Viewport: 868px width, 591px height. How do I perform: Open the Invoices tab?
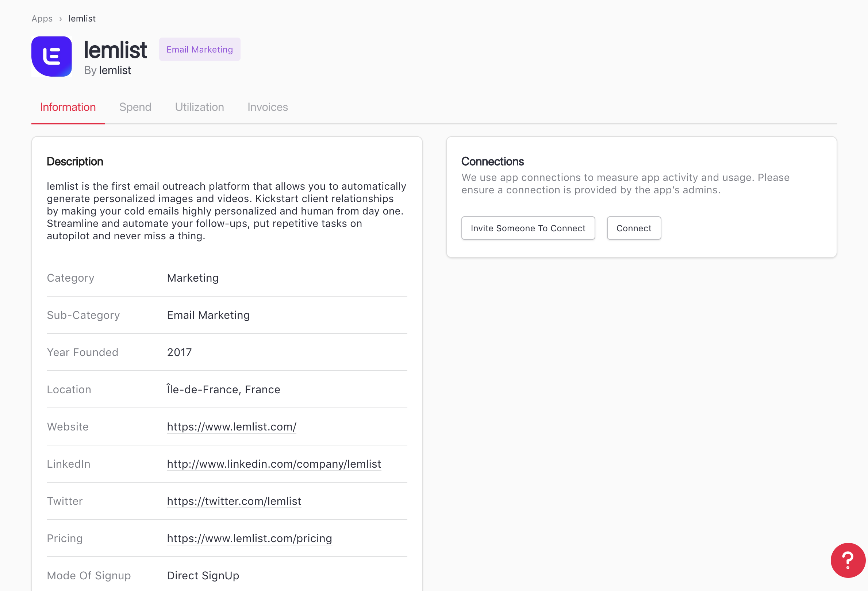point(268,107)
